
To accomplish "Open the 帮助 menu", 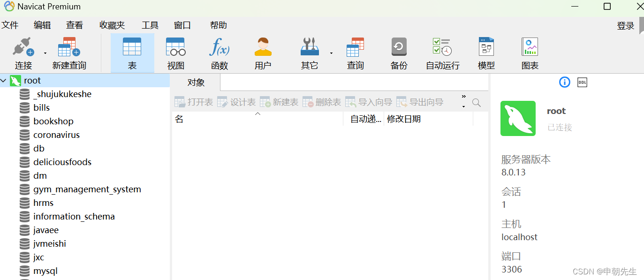I will coord(219,25).
